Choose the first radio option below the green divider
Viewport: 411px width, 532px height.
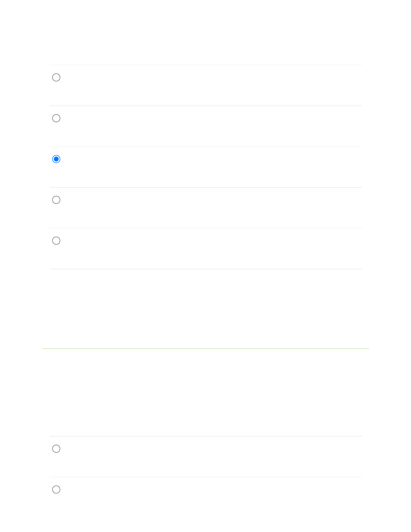tap(56, 449)
